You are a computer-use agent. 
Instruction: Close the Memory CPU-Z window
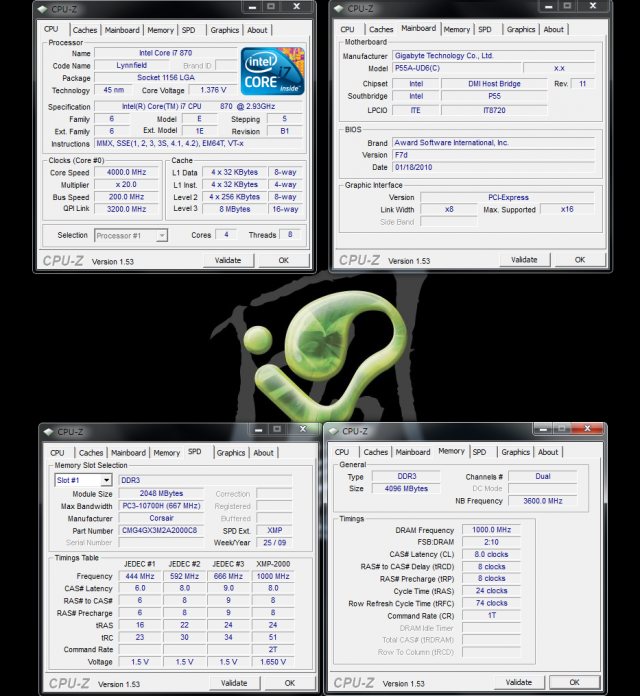(x=587, y=428)
